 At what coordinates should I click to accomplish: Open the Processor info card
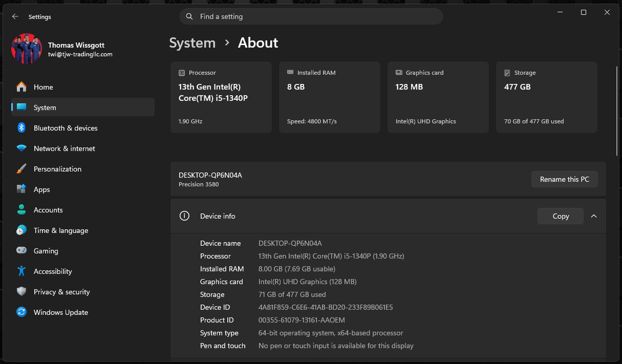tap(221, 97)
